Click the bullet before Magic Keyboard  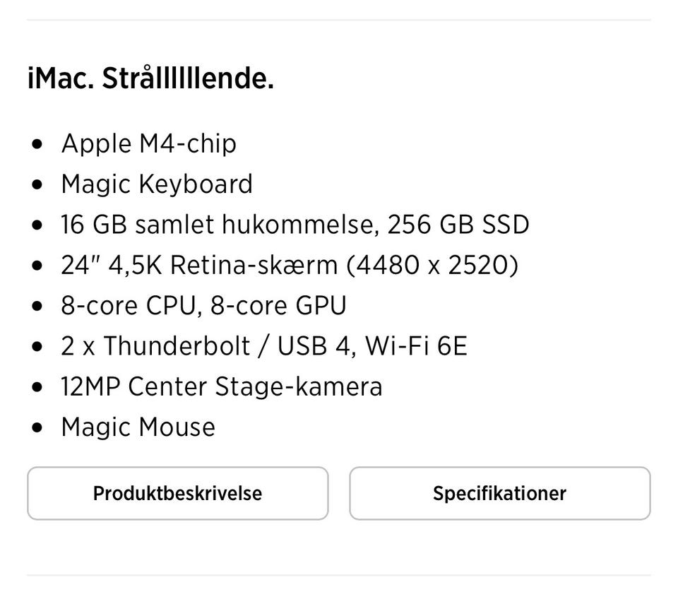(x=37, y=185)
